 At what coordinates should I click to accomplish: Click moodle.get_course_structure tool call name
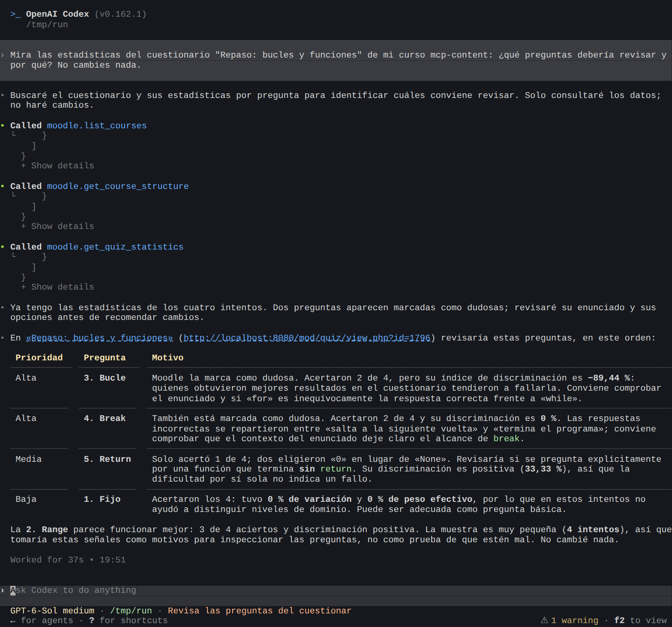(118, 186)
